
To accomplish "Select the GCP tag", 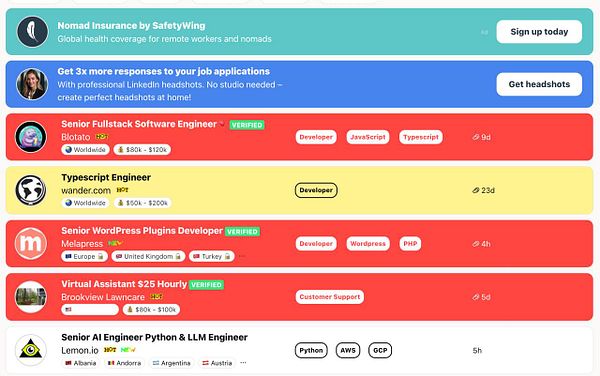I will point(380,350).
